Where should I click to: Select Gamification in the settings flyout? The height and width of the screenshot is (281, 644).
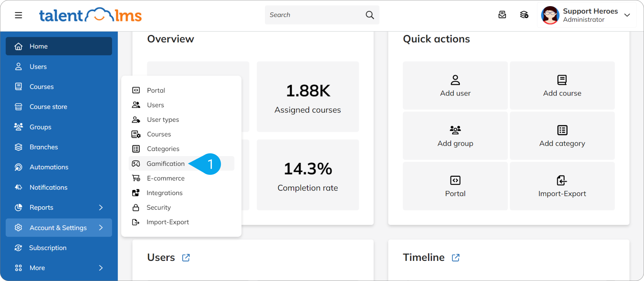tap(181, 163)
